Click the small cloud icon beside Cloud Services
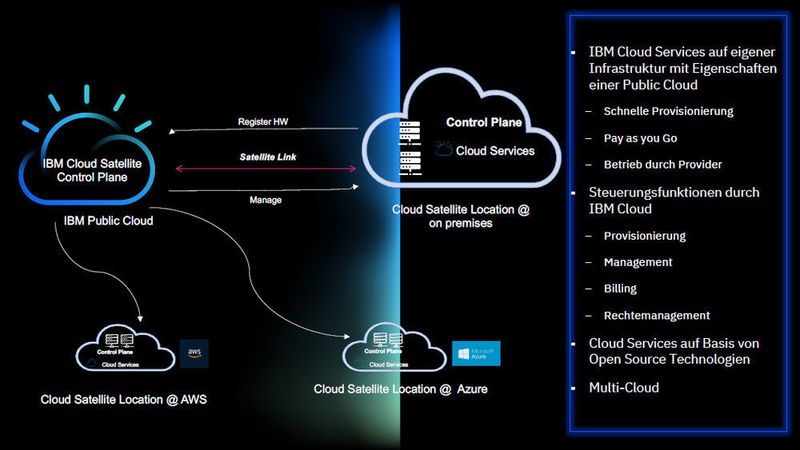This screenshot has height=450, width=800. pyautogui.click(x=444, y=149)
